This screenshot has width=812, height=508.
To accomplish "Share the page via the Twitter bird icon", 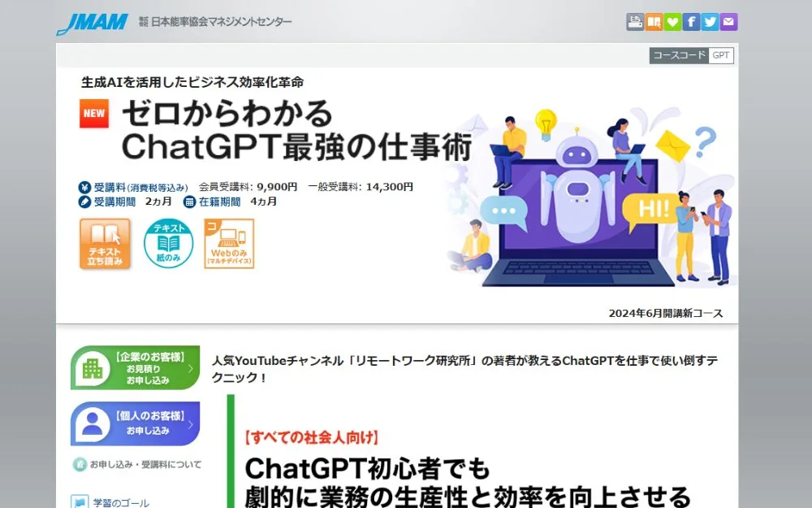I will (x=710, y=22).
